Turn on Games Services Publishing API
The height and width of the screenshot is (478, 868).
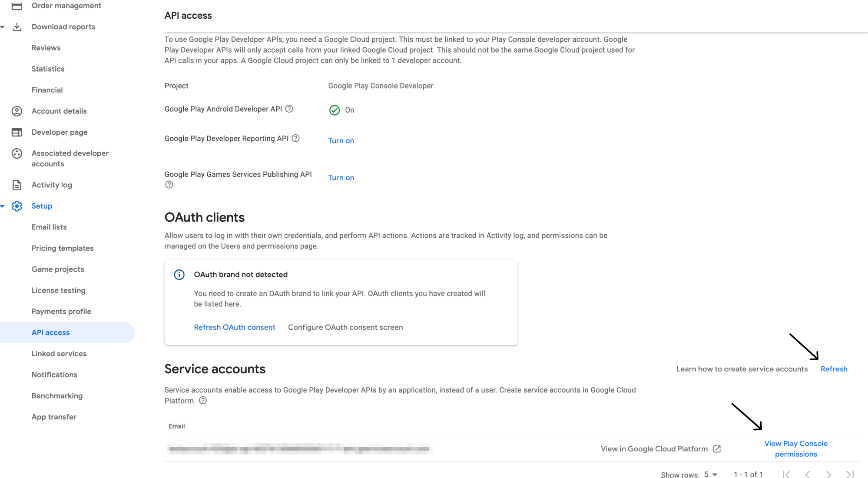tap(341, 178)
